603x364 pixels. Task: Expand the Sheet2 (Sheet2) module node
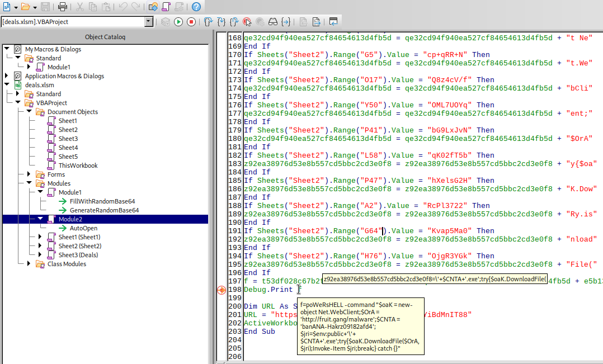(x=40, y=245)
